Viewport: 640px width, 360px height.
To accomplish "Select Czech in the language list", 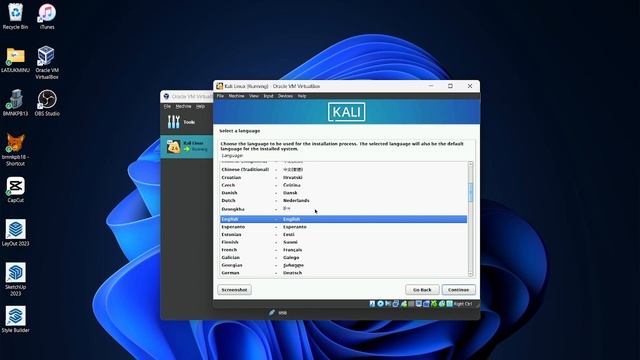I will [x=343, y=185].
